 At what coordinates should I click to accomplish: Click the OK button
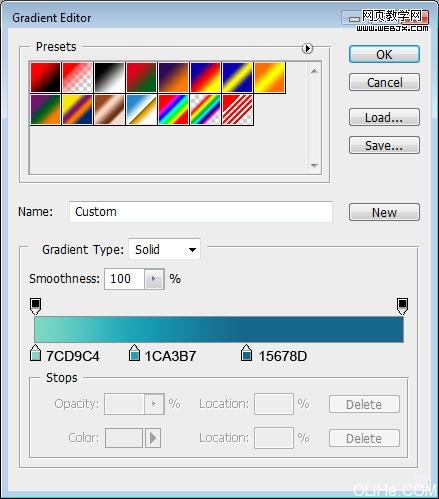[x=384, y=54]
